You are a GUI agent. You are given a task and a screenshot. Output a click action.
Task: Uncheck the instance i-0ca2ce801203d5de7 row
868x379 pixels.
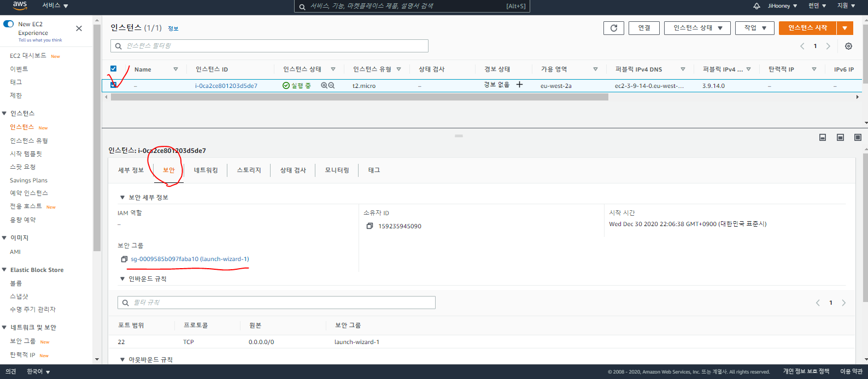[113, 85]
